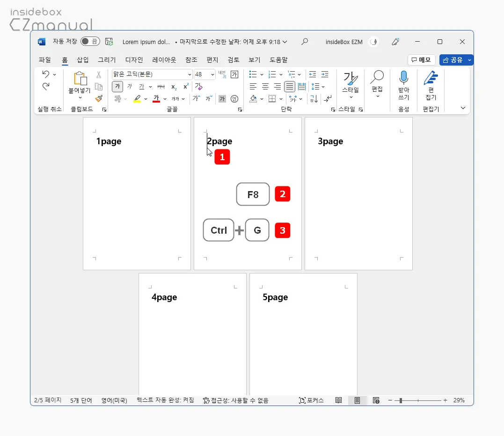Click the 공유 share button
Viewport: 504px width, 436px height.
[x=453, y=60]
